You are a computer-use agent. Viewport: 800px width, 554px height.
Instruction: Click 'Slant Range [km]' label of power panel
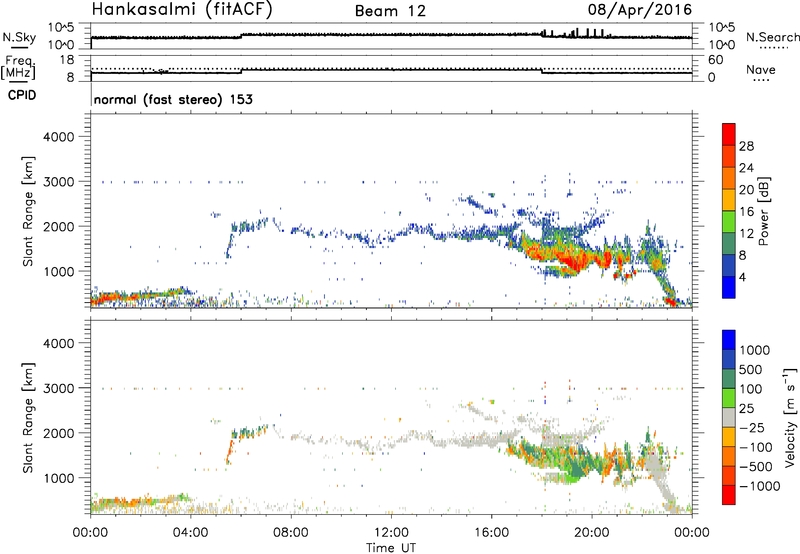[28, 211]
